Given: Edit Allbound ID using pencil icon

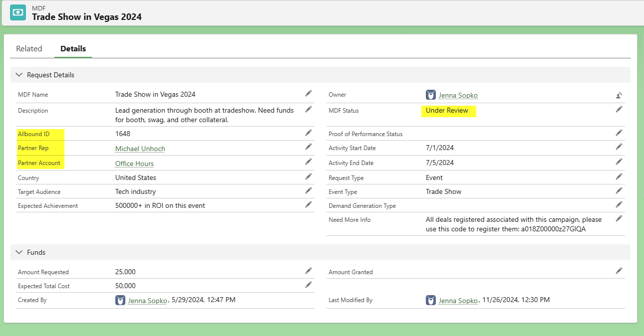Looking at the screenshot, I should pyautogui.click(x=309, y=133).
